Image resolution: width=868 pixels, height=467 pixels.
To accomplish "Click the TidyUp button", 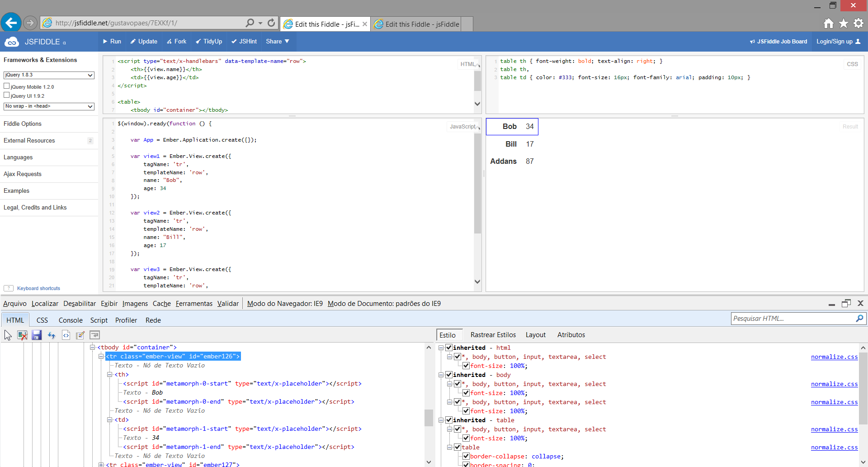I will [209, 42].
